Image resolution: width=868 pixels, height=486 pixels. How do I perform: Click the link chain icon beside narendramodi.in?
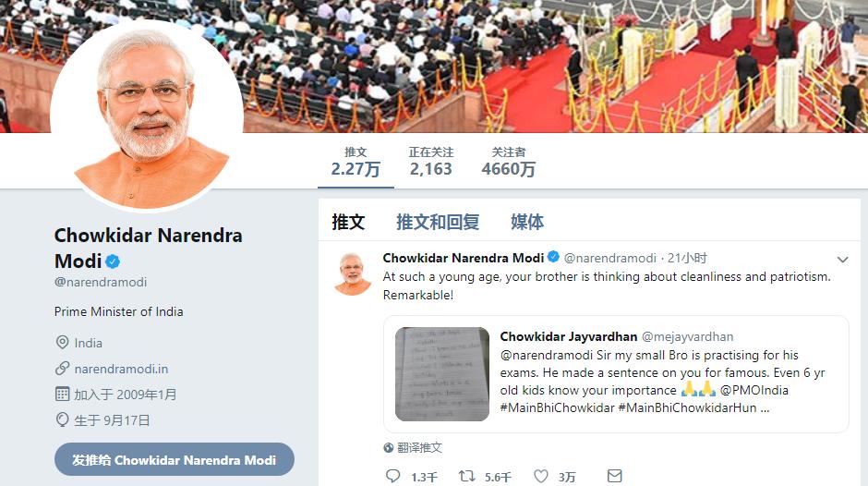[x=63, y=369]
